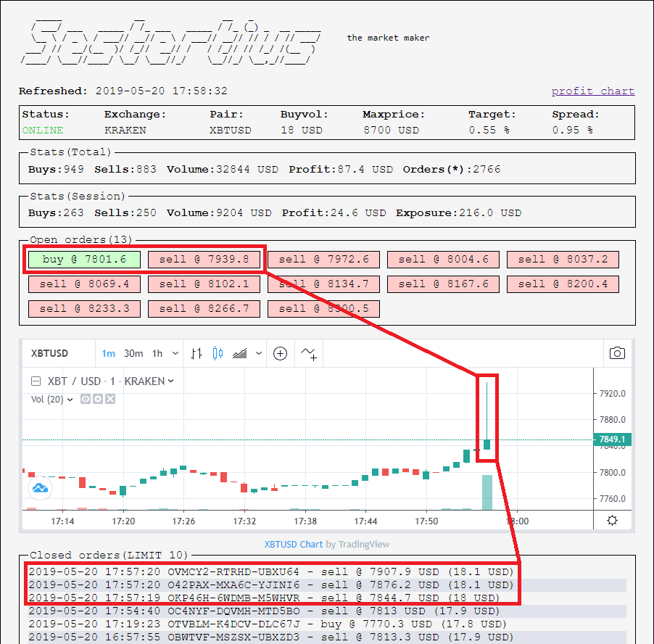Open the indicators icon in chart toolbar
This screenshot has width=654, height=644.
tap(309, 354)
